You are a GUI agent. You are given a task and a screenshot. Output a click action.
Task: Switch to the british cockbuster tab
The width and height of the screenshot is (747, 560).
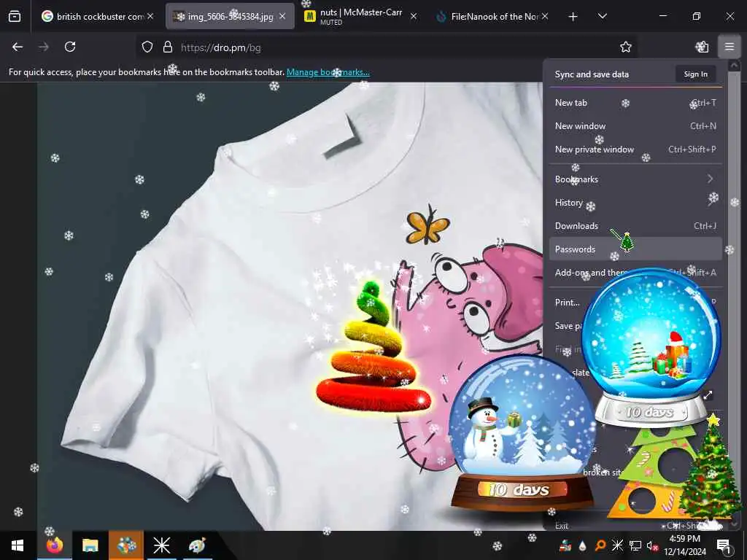point(98,16)
